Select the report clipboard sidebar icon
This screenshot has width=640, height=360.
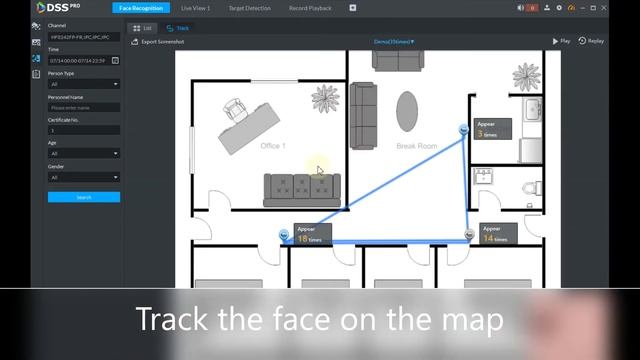pyautogui.click(x=36, y=74)
